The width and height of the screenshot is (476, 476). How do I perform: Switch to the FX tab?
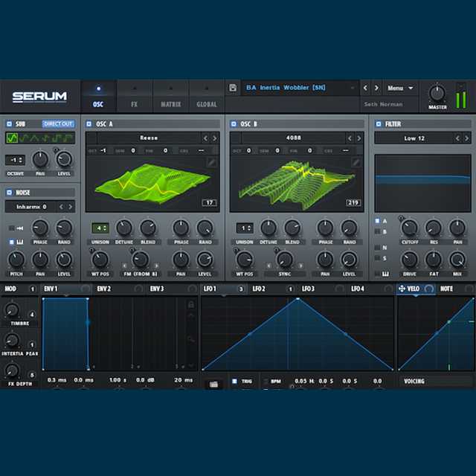pos(135,104)
